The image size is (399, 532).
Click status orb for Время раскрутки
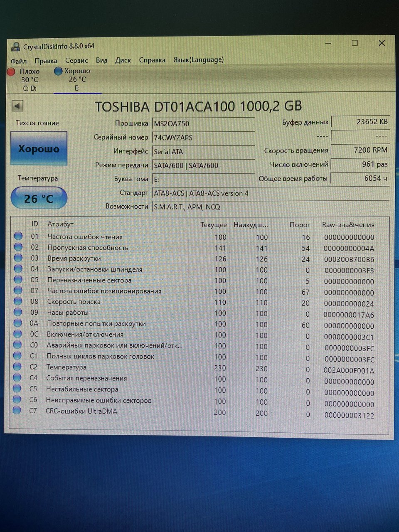tap(18, 258)
